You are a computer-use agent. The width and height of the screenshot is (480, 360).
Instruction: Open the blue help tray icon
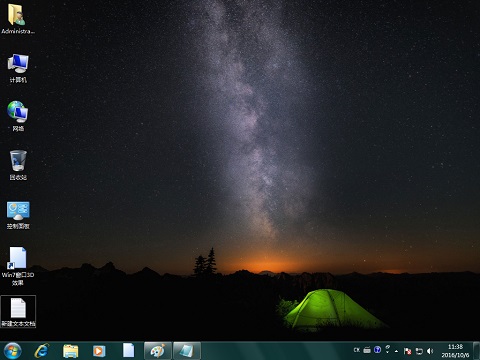377,350
